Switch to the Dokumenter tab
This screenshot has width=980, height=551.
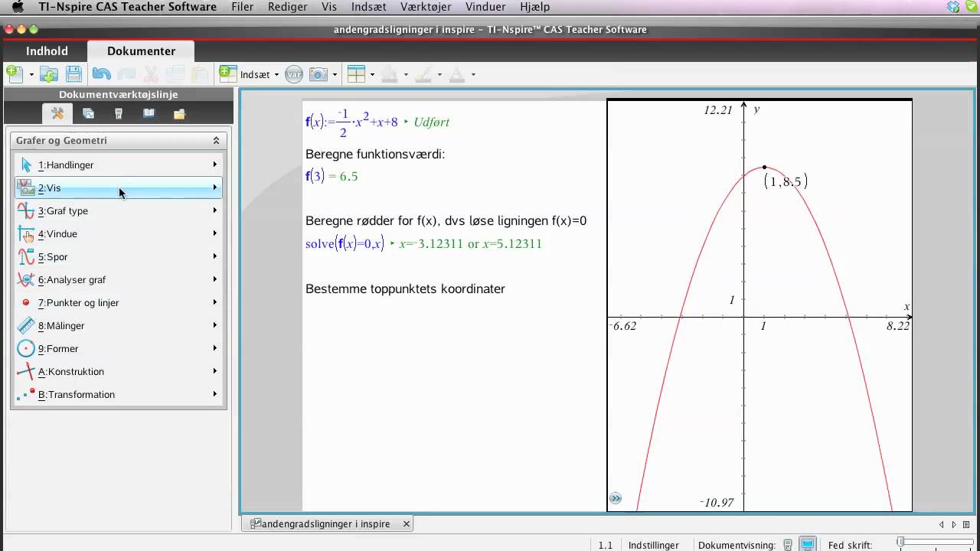point(141,51)
